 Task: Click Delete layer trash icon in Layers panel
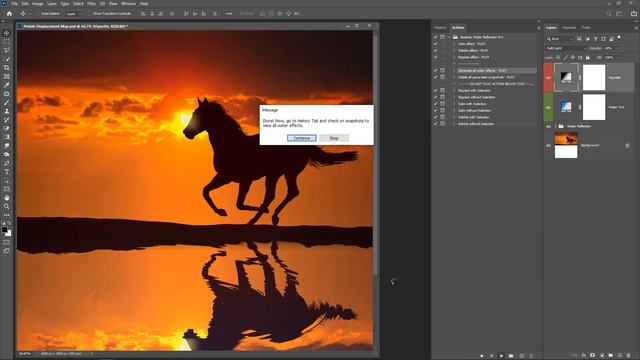(629, 356)
